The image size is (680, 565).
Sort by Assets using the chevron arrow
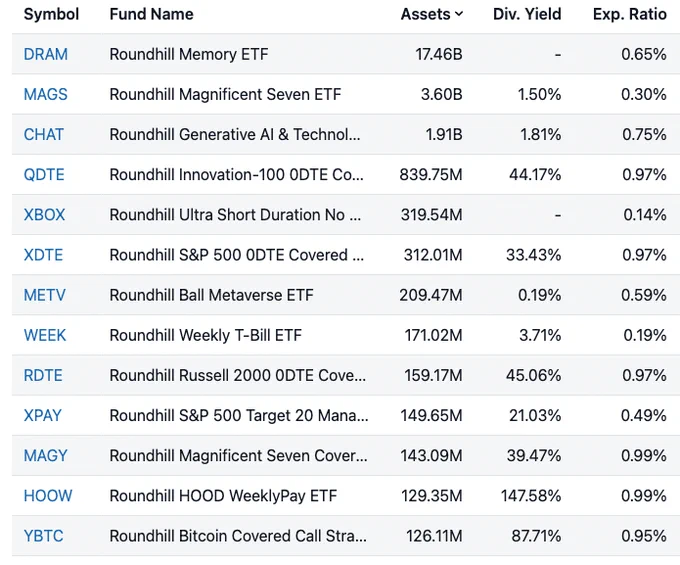[x=459, y=14]
